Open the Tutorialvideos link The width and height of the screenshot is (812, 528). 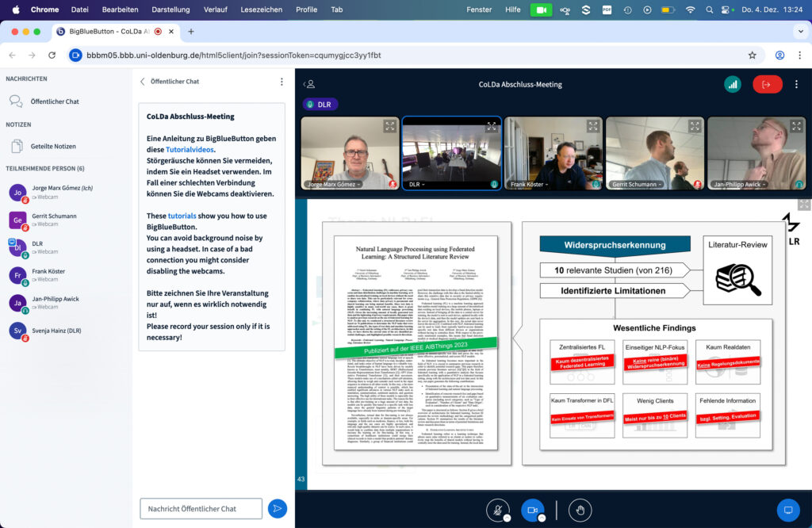[190, 149]
